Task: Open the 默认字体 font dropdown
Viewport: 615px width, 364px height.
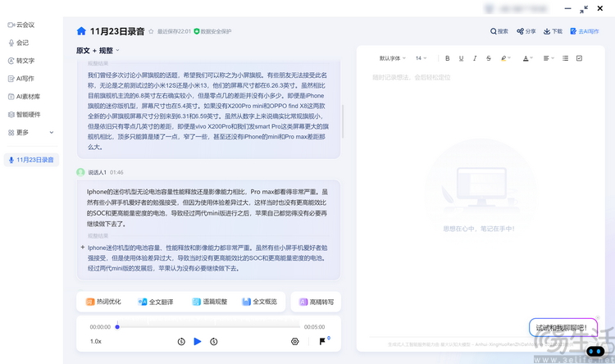Action: pos(392,58)
